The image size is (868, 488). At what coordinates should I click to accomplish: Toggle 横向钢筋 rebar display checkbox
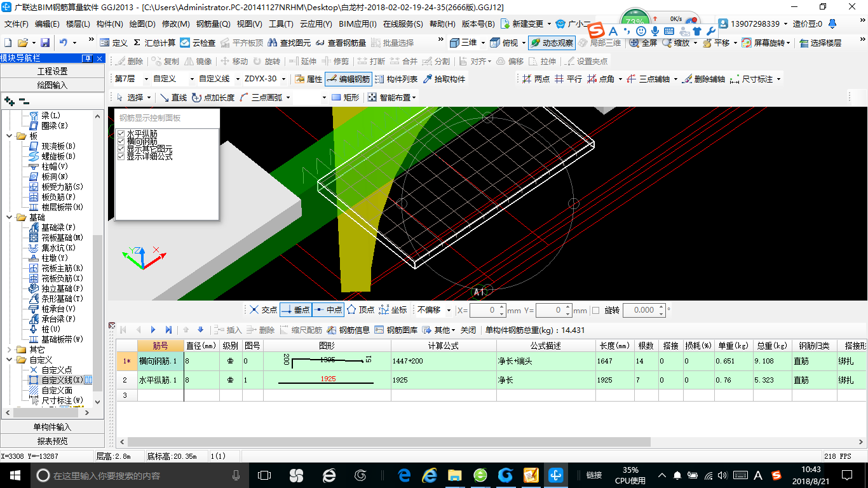(121, 141)
